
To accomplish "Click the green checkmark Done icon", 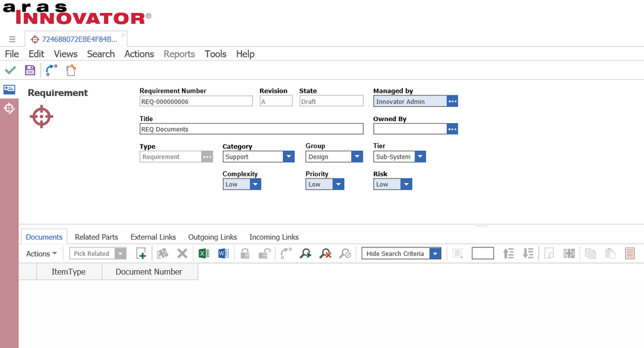I will (10, 70).
